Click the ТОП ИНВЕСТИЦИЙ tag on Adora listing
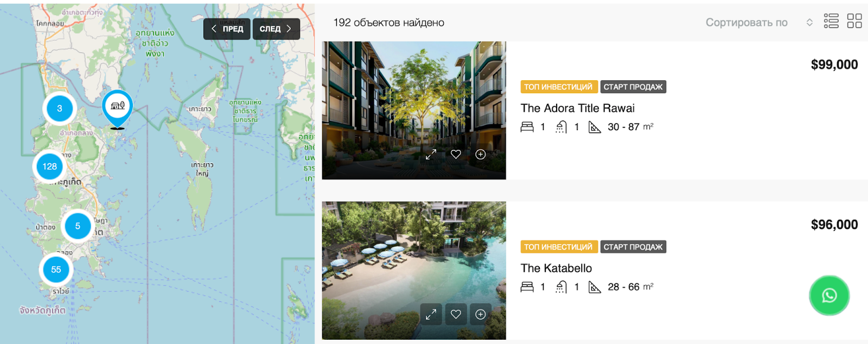868x344 pixels. [x=558, y=87]
